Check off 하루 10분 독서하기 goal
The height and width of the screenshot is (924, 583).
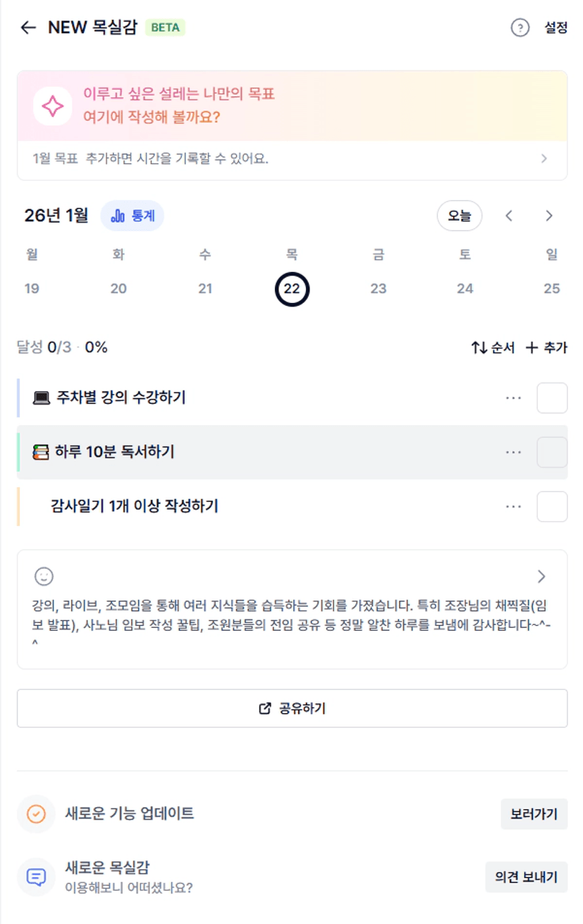(552, 452)
